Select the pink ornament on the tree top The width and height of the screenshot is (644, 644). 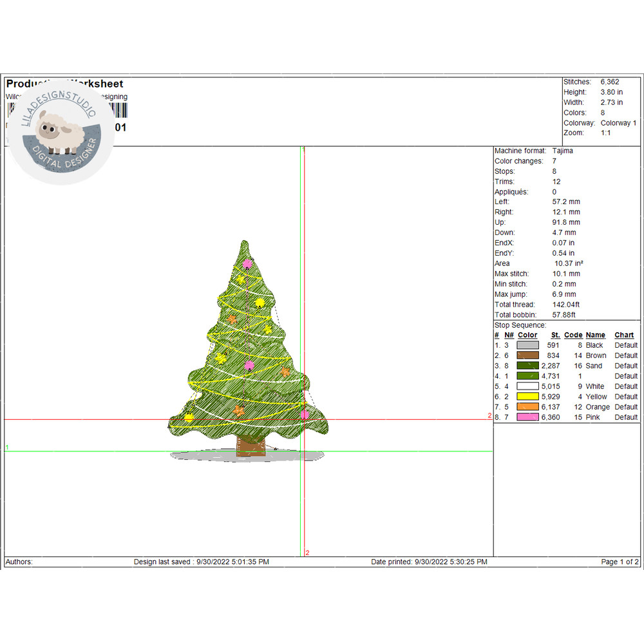tap(247, 264)
